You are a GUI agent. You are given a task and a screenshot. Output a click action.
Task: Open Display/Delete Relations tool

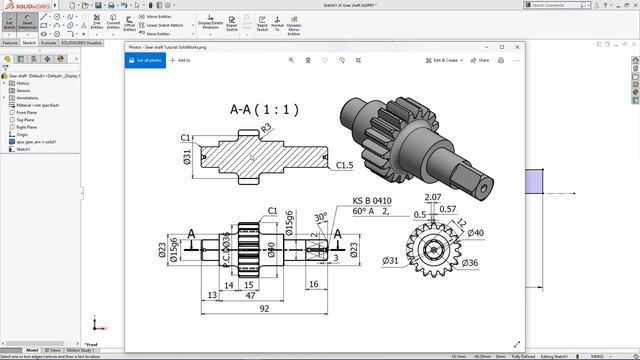coord(211,22)
